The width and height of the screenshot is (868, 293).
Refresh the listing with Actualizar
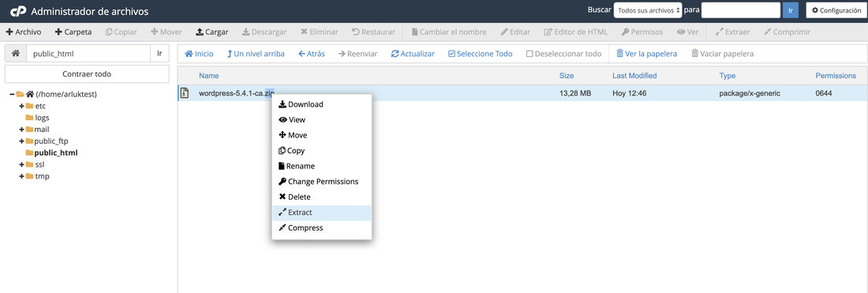[413, 54]
